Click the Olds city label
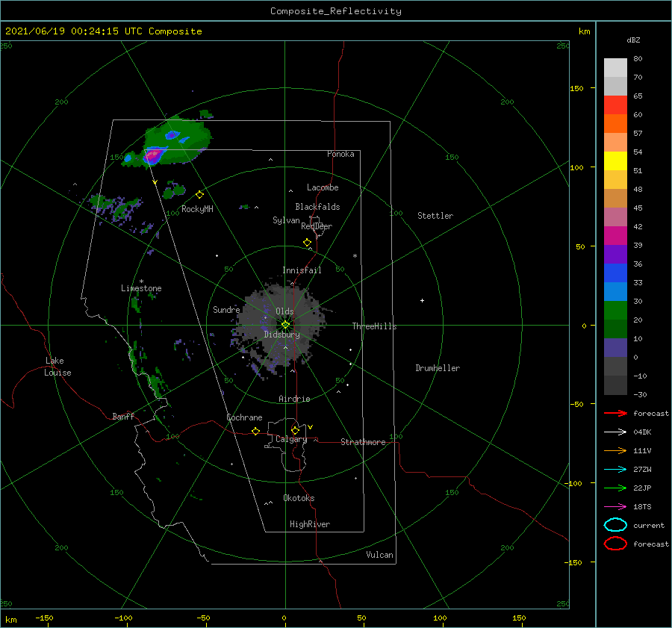 point(284,311)
